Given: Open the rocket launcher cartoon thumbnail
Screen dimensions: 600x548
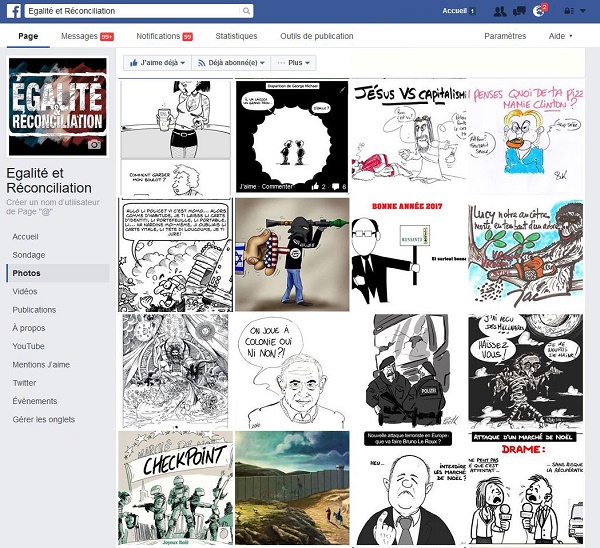Looking at the screenshot, I should point(292,255).
